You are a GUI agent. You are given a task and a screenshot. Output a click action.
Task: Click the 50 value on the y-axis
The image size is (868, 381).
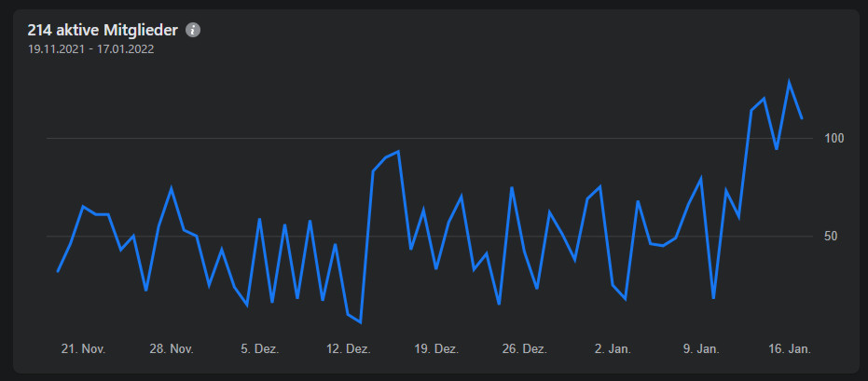tap(834, 237)
